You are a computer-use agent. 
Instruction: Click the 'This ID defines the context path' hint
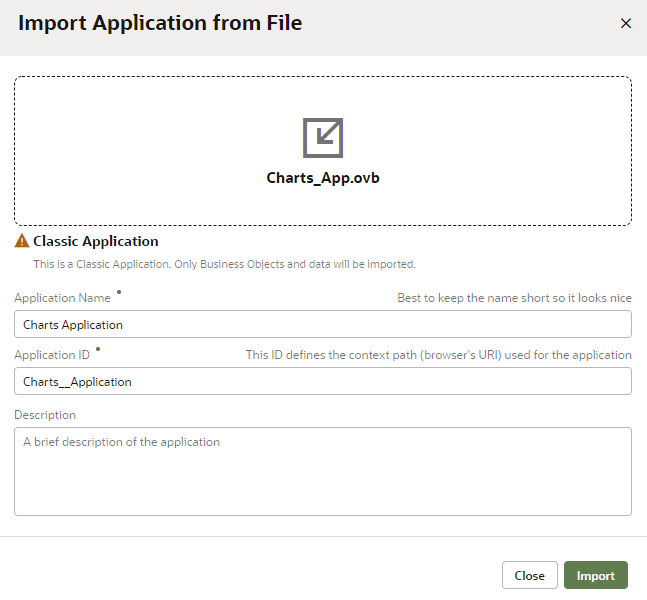point(438,355)
